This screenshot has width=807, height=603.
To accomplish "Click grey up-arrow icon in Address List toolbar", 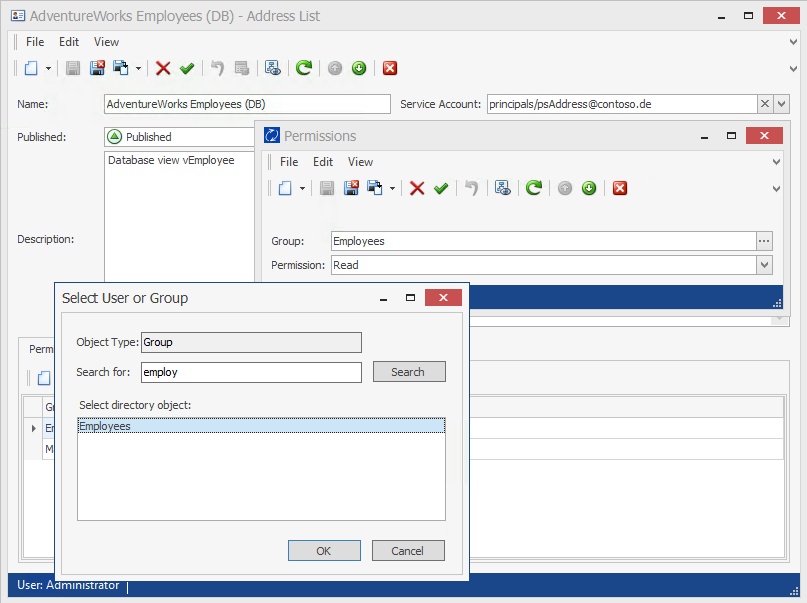I will click(335, 68).
